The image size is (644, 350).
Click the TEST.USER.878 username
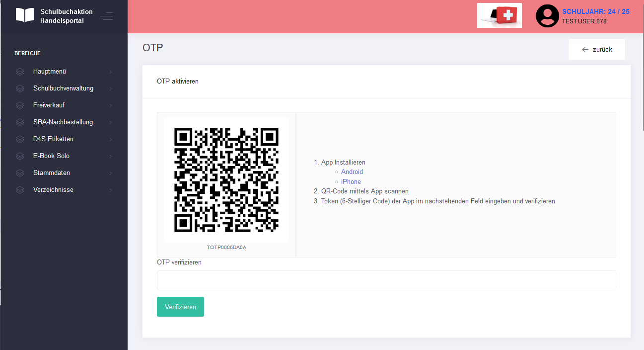click(x=584, y=21)
